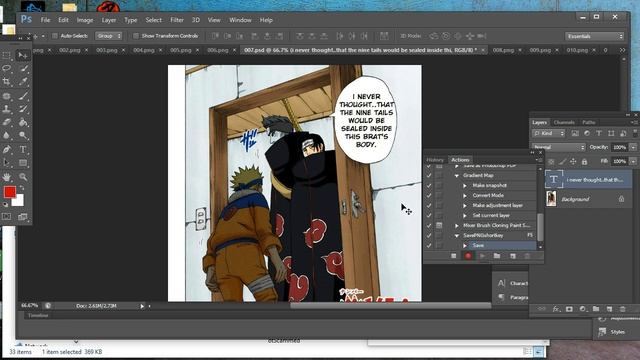640x360 pixels.
Task: Toggle Show Transform Controls checkbox
Action: pos(136,36)
